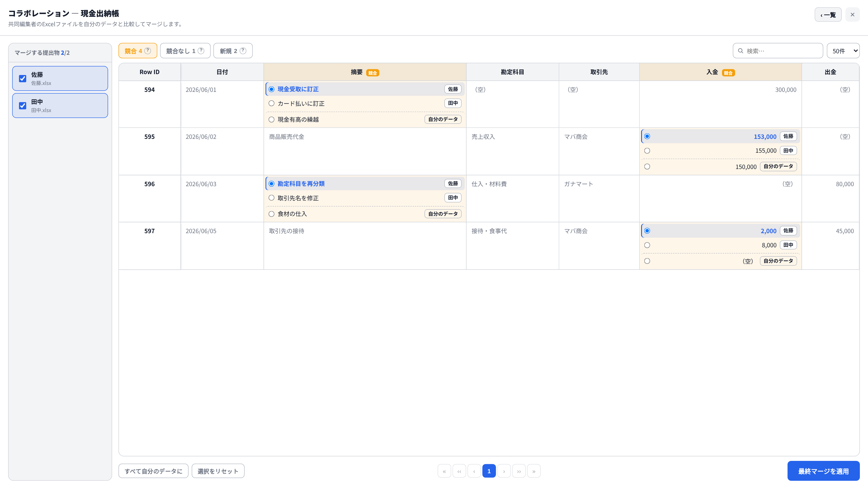Click 摘要 column header
Image resolution: width=868 pixels, height=488 pixels.
click(365, 72)
